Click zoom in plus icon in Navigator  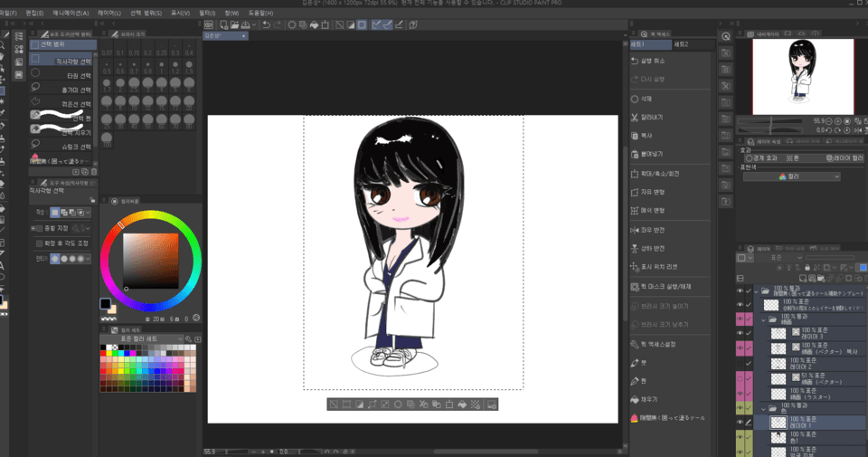tap(837, 121)
